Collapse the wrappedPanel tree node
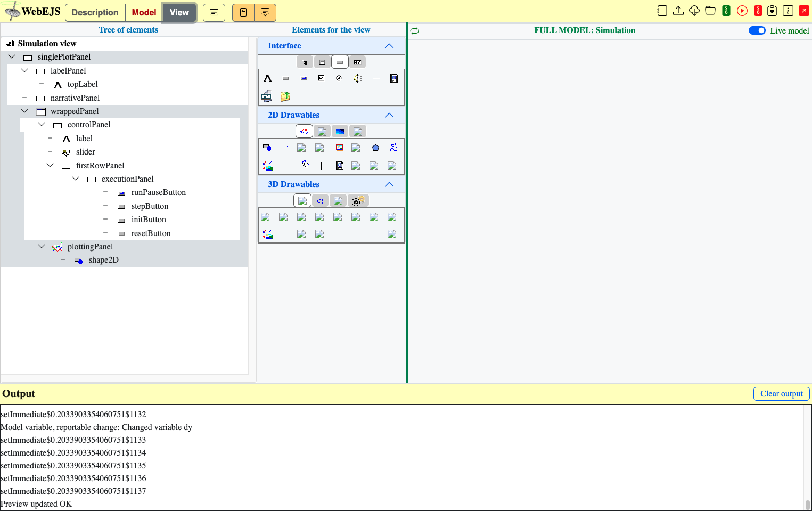Viewport: 812px width, 511px height. pyautogui.click(x=24, y=111)
